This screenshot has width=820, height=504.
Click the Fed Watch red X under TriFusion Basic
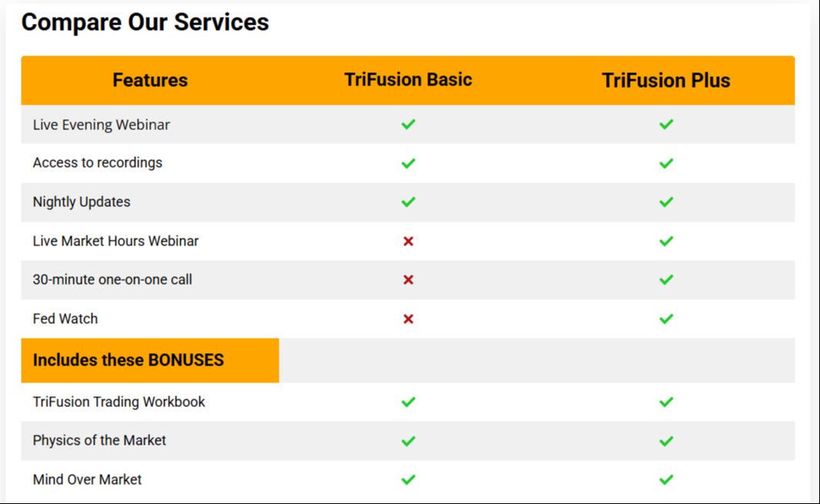408,319
